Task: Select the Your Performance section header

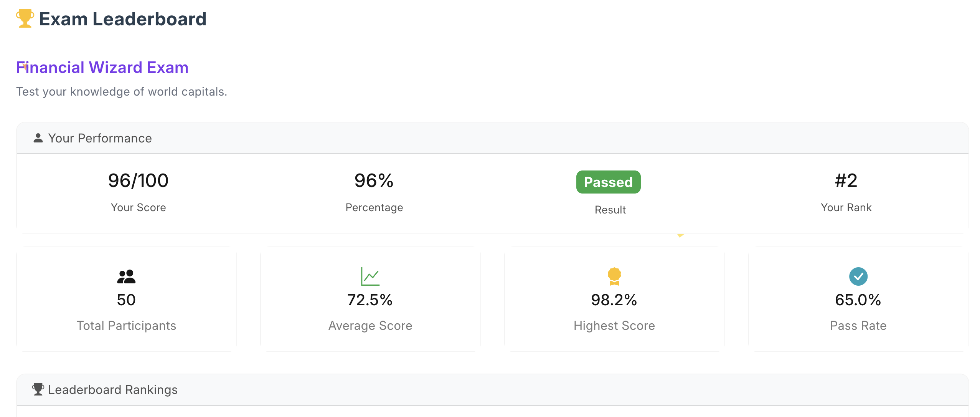Action: coord(492,138)
